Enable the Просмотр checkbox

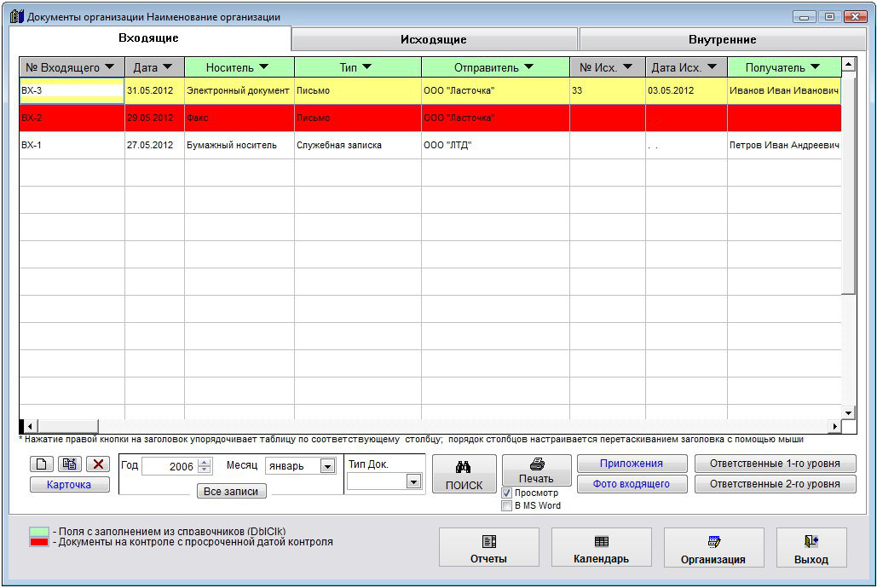tap(507, 493)
